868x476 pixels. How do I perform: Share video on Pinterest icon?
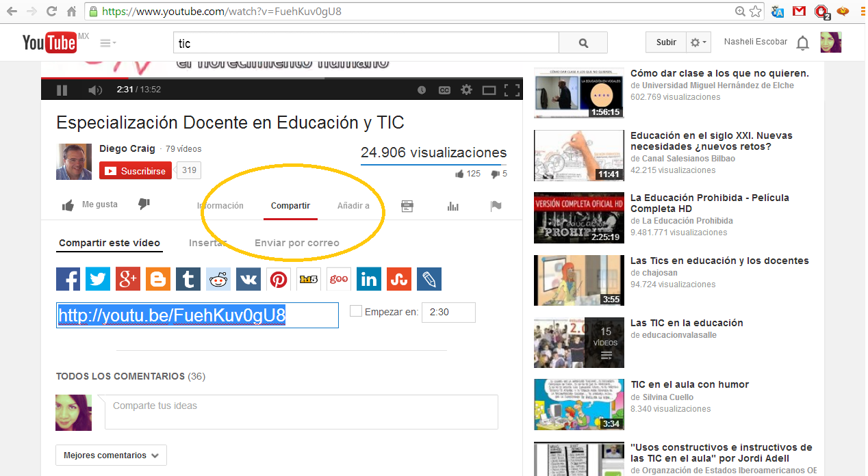click(x=279, y=279)
